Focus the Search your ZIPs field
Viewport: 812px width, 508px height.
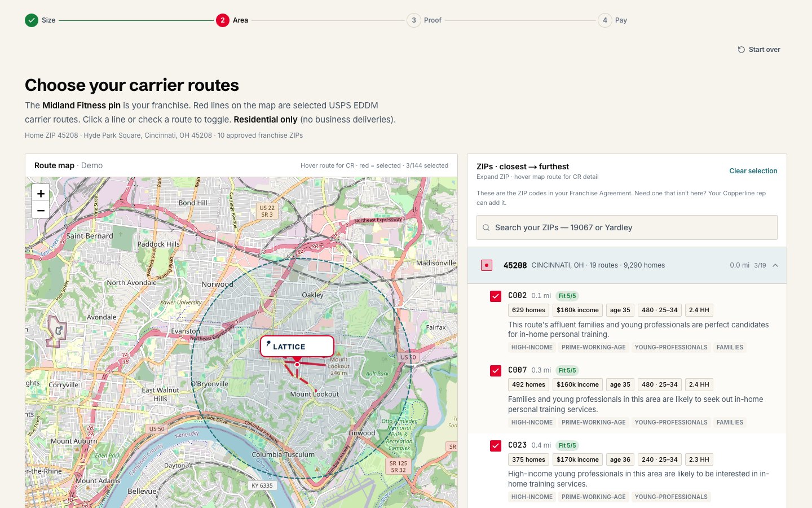tap(627, 227)
